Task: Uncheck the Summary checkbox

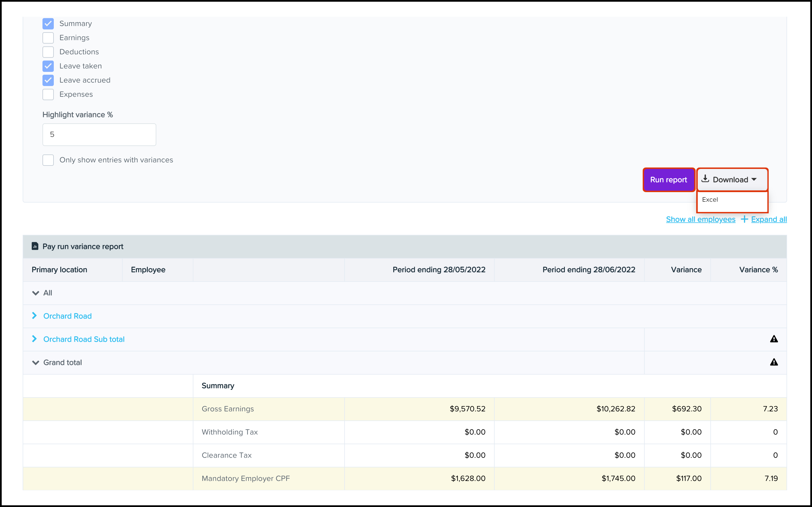Action: tap(48, 23)
